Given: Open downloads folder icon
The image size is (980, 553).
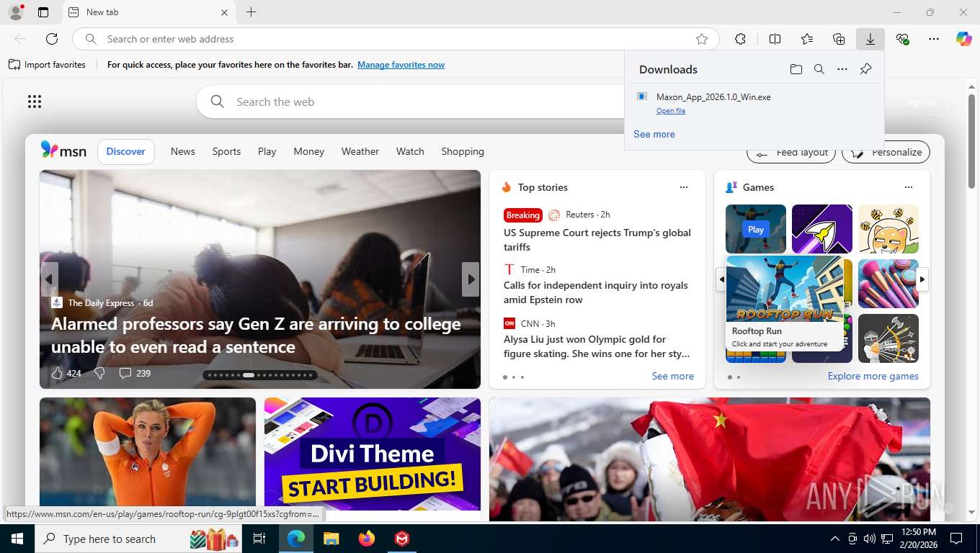Looking at the screenshot, I should [x=796, y=69].
